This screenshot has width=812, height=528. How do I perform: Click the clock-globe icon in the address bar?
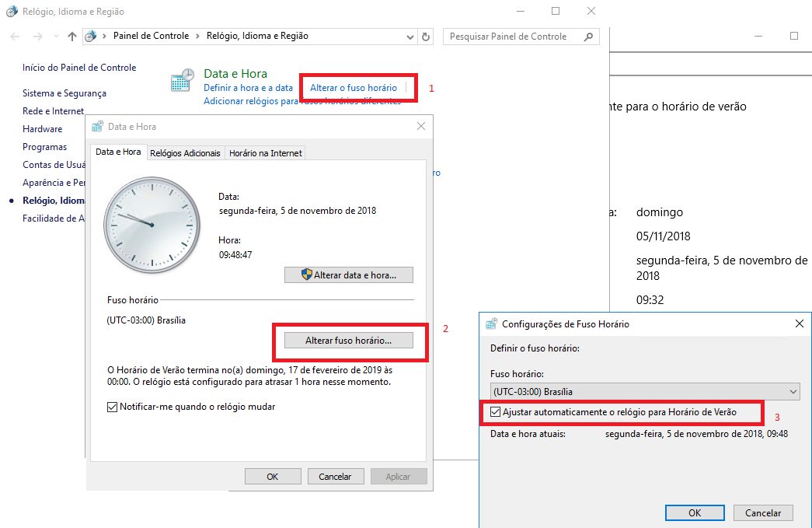[x=91, y=37]
